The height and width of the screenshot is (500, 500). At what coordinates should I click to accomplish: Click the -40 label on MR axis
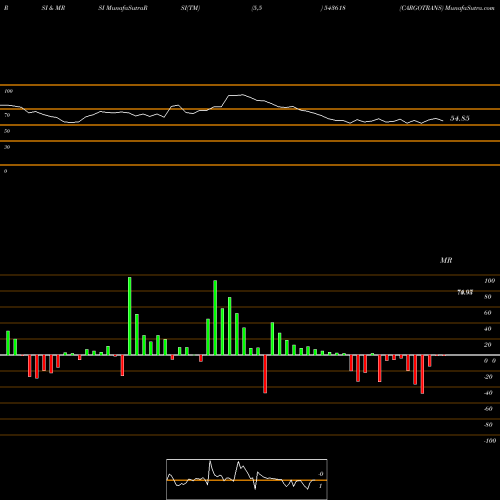point(488,393)
